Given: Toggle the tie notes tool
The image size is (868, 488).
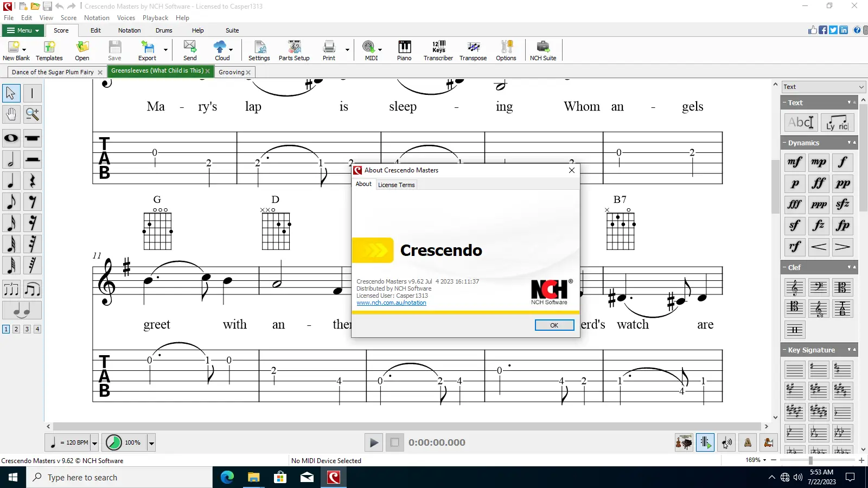Looking at the screenshot, I should pos(22,310).
